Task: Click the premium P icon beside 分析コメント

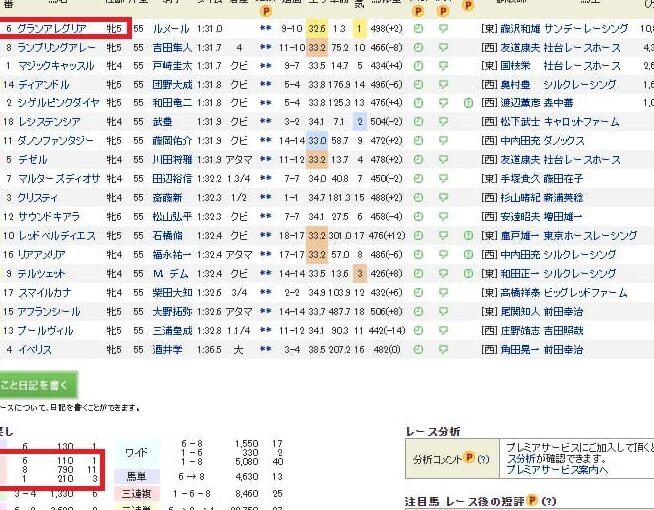Action: [469, 459]
